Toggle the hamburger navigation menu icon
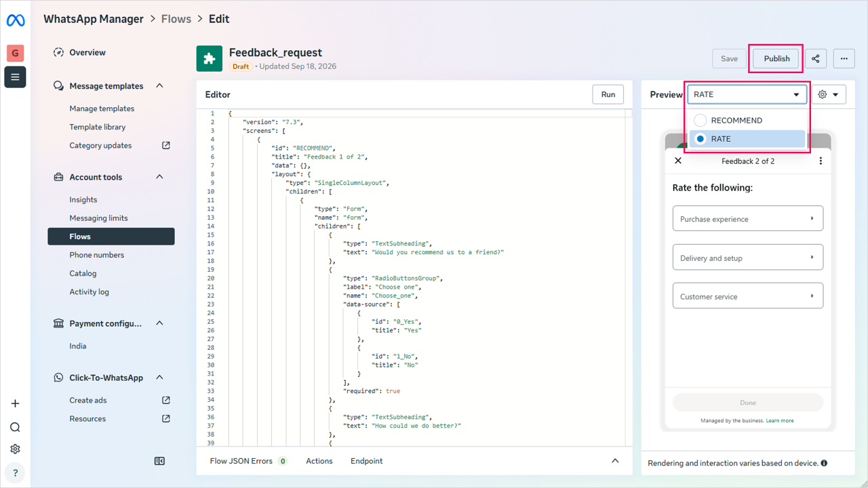This screenshot has width=868, height=488. click(x=15, y=77)
